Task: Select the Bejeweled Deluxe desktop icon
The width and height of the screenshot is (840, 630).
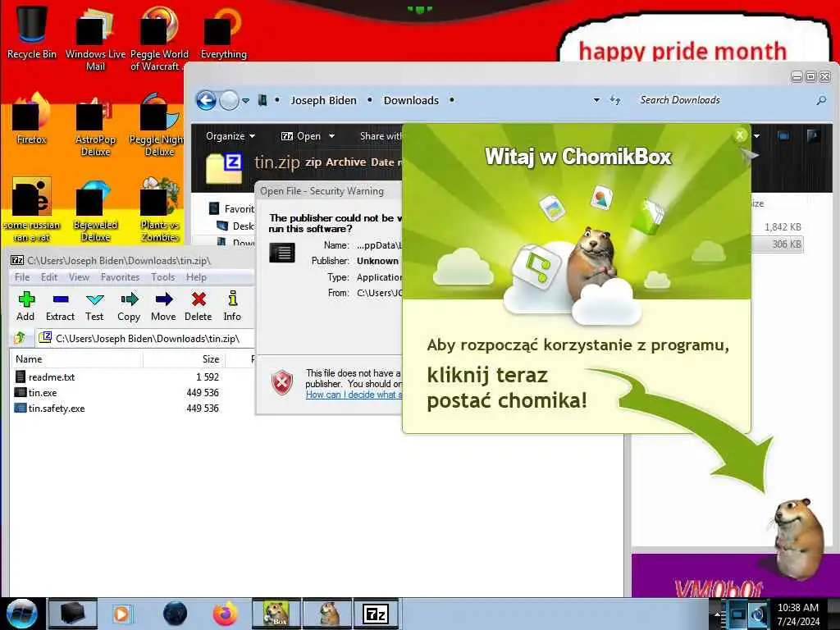Action: click(x=95, y=211)
